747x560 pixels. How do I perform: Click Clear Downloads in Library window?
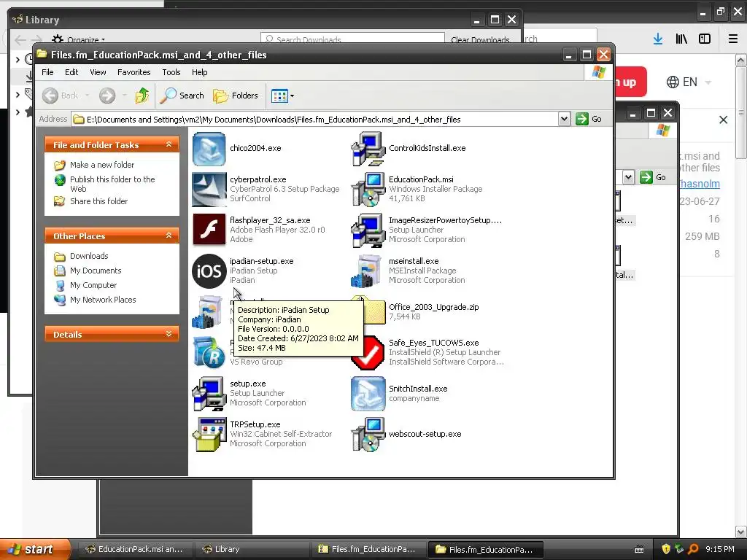pos(480,39)
